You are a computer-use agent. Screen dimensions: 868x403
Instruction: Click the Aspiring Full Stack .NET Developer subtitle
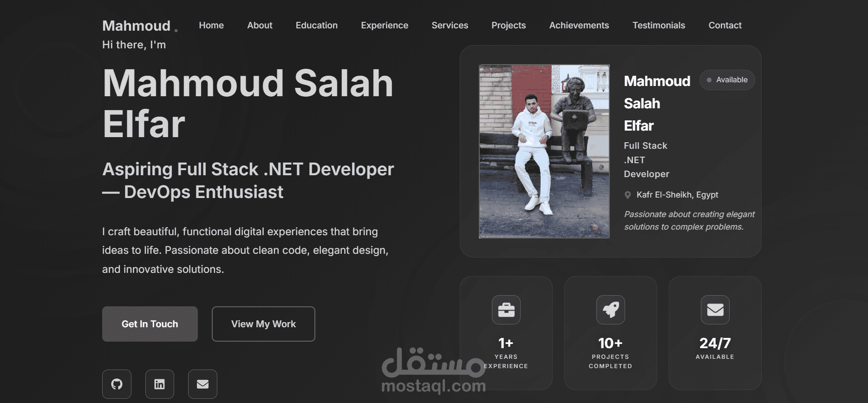pyautogui.click(x=248, y=181)
